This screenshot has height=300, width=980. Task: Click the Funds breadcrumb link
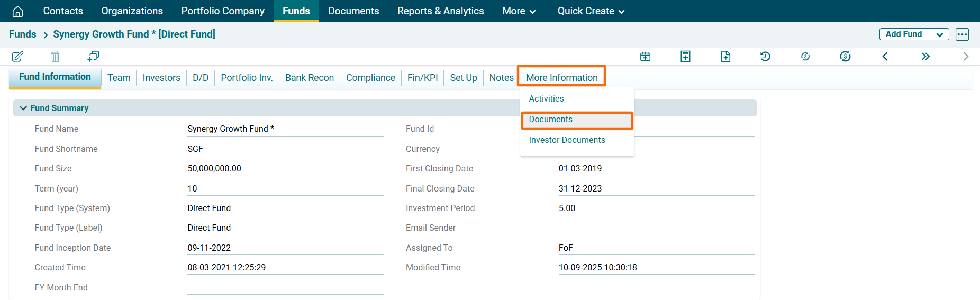23,34
